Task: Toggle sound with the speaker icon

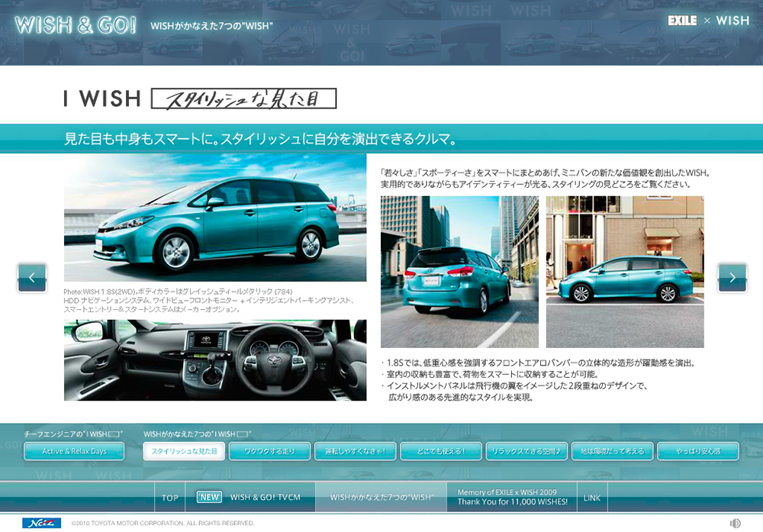Action: [x=736, y=524]
